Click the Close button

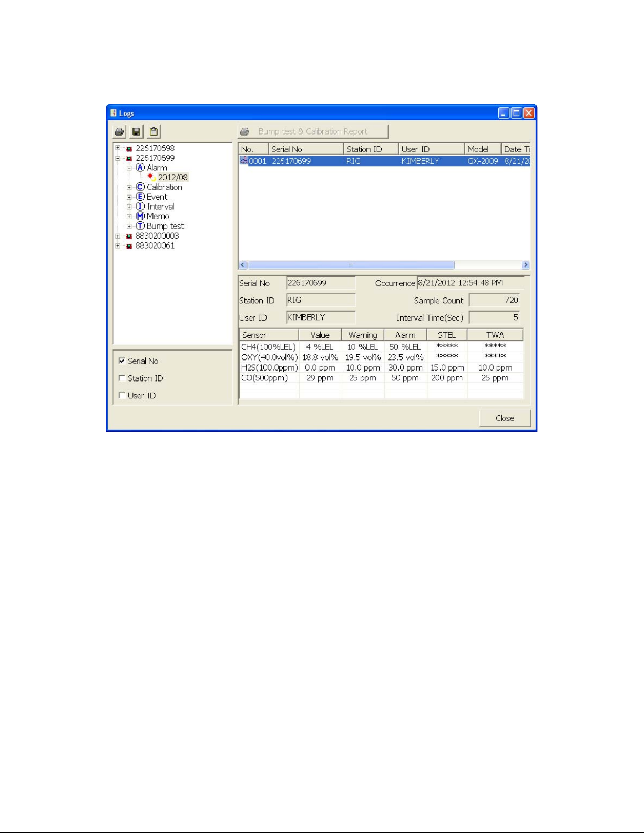pyautogui.click(x=505, y=418)
